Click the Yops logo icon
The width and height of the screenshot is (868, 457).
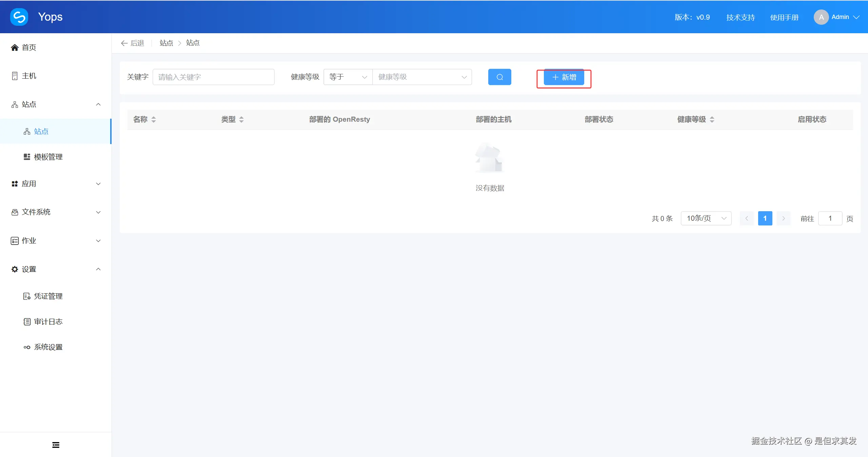(19, 17)
